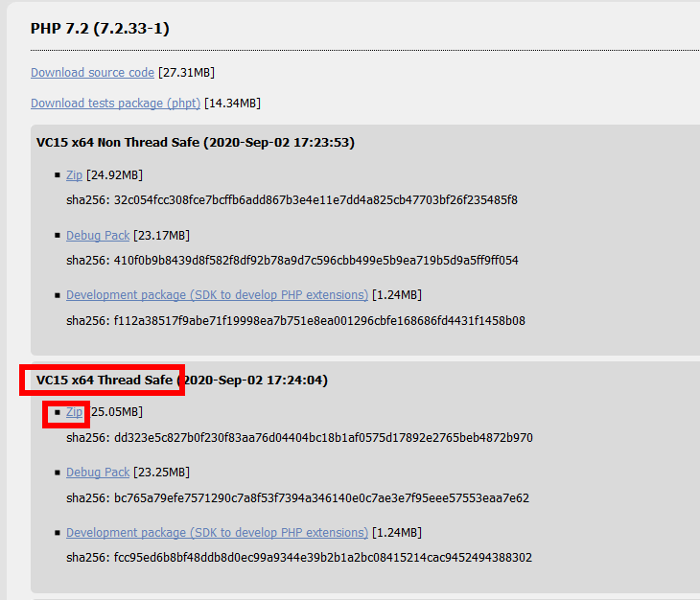Screen dimensions: 700x600
Task: Select the sha256 hash starting 32c054fcc
Action: coord(315,200)
